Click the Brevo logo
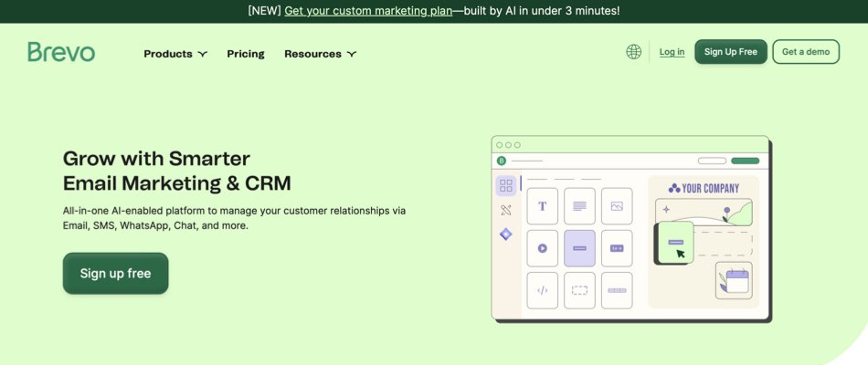Image resolution: width=868 pixels, height=365 pixels. pyautogui.click(x=61, y=52)
